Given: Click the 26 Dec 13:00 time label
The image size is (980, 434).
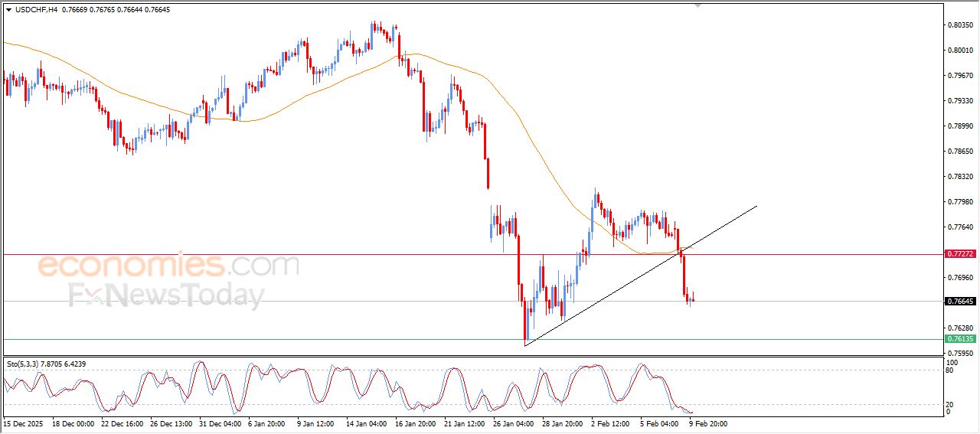Looking at the screenshot, I should point(172,423).
